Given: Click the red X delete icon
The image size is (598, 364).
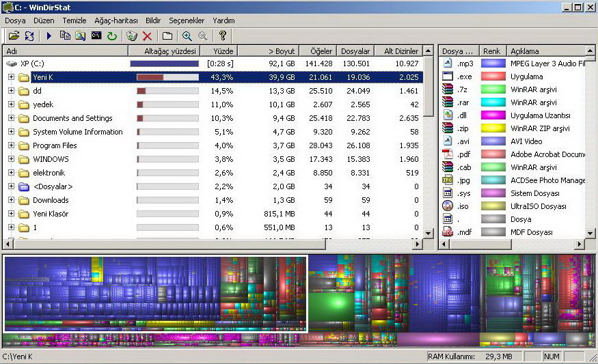Looking at the screenshot, I should pyautogui.click(x=147, y=36).
